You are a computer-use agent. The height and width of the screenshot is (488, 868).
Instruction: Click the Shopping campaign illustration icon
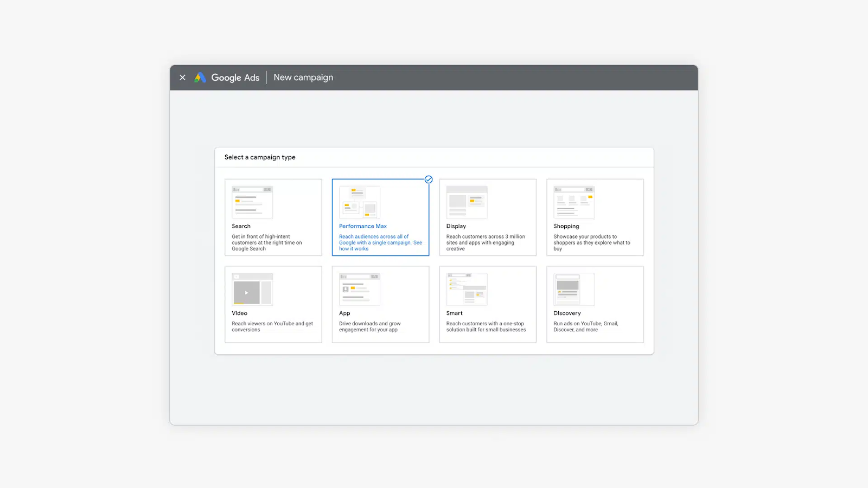(x=574, y=202)
